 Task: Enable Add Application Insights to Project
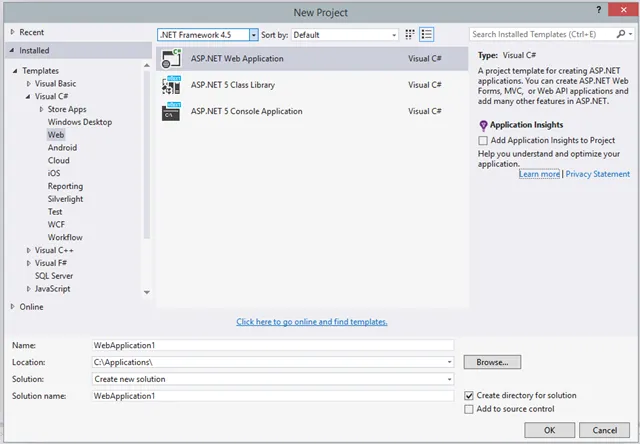coord(484,141)
